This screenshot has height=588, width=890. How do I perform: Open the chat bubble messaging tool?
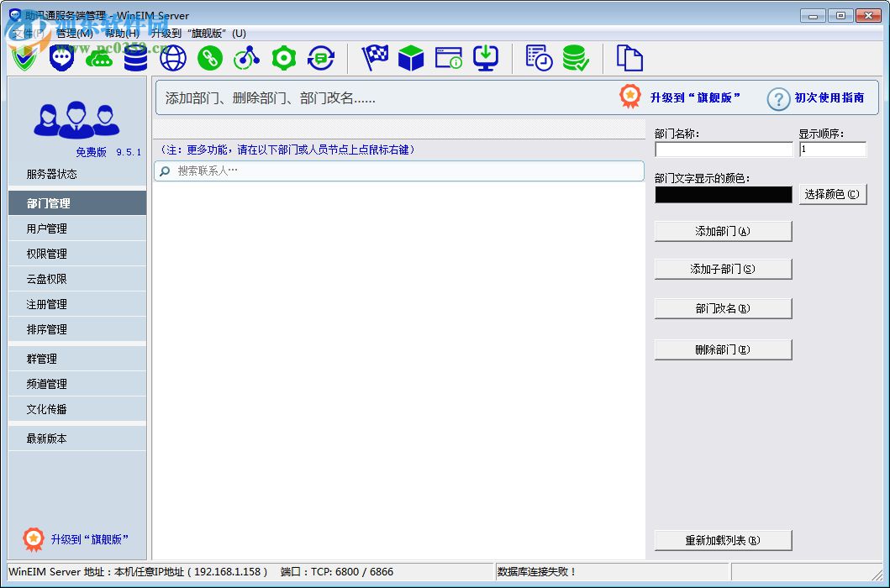click(x=61, y=58)
